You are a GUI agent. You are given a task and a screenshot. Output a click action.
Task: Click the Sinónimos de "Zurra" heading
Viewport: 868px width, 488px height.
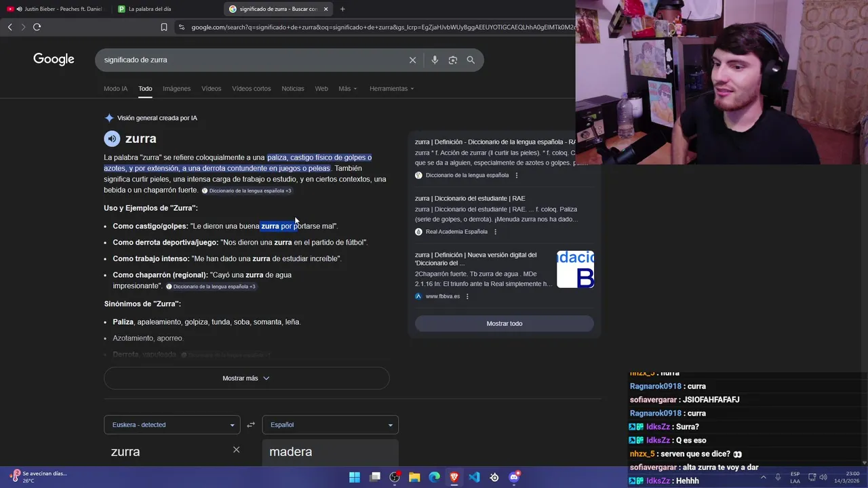142,304
